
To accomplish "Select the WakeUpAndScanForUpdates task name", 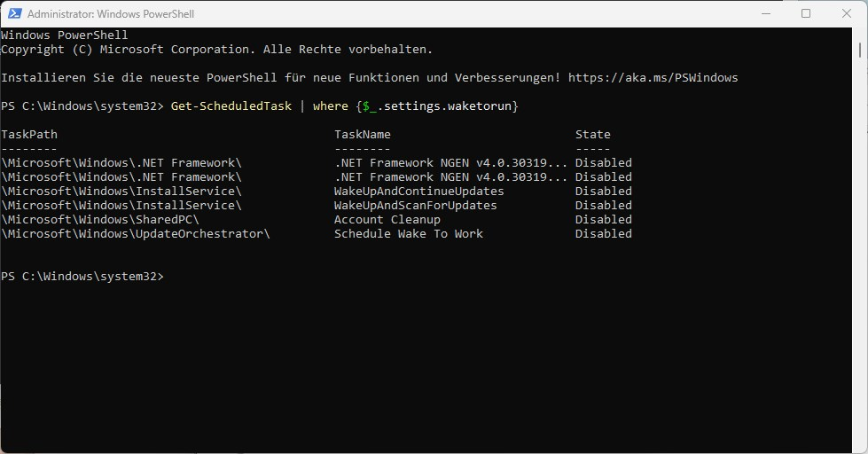I will pyautogui.click(x=415, y=206).
